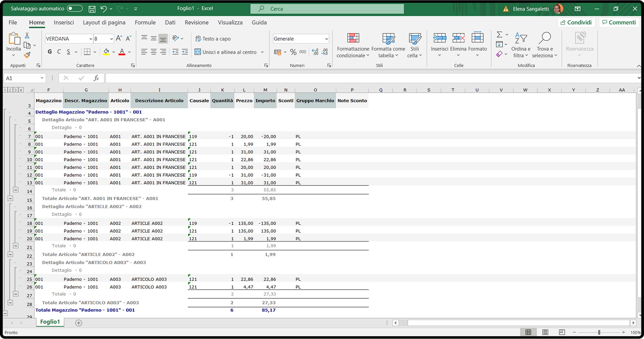
Task: Open the font size 8 dropdown
Action: (111, 39)
